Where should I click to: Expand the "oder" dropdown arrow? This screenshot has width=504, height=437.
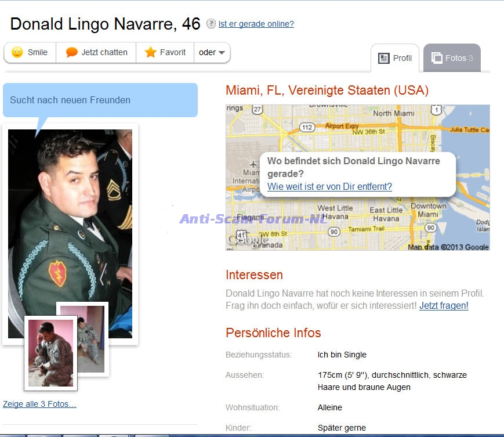click(222, 53)
